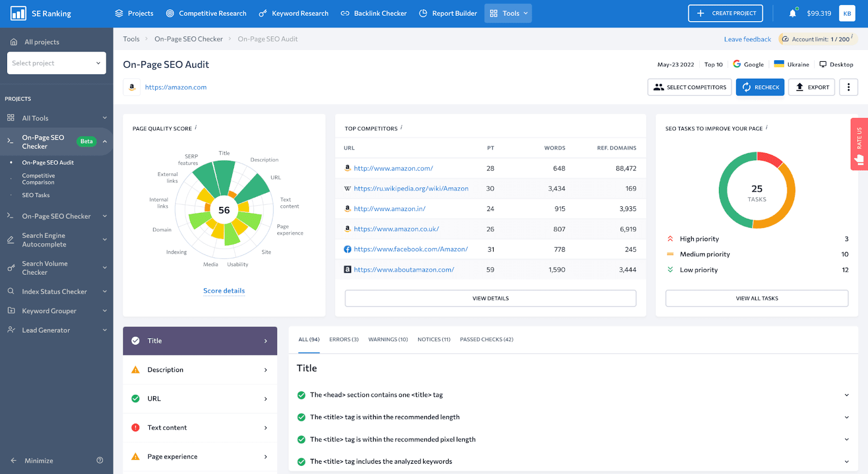Click the Index Status Checker magnifier icon

pyautogui.click(x=11, y=292)
